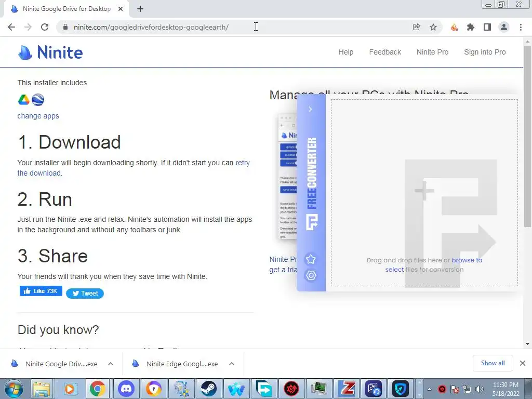Open the media player taskbar icon
532x399 pixels.
coord(70,389)
